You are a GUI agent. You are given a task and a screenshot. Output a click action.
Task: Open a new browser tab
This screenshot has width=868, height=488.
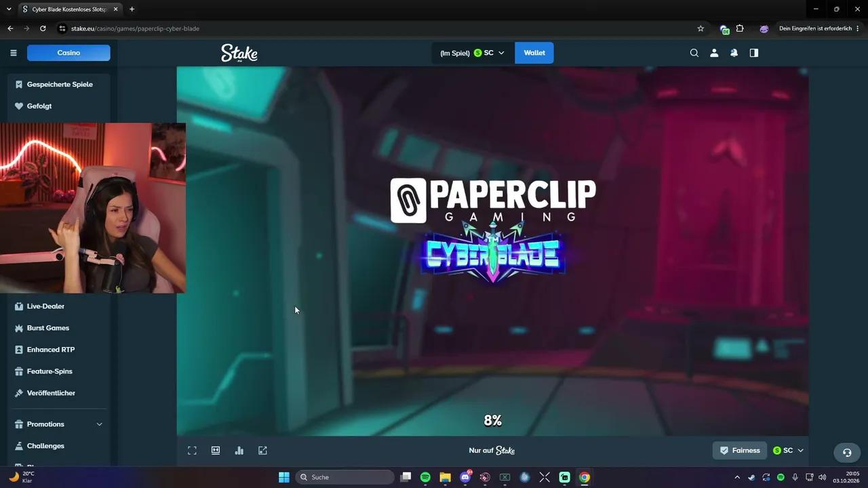132,9
